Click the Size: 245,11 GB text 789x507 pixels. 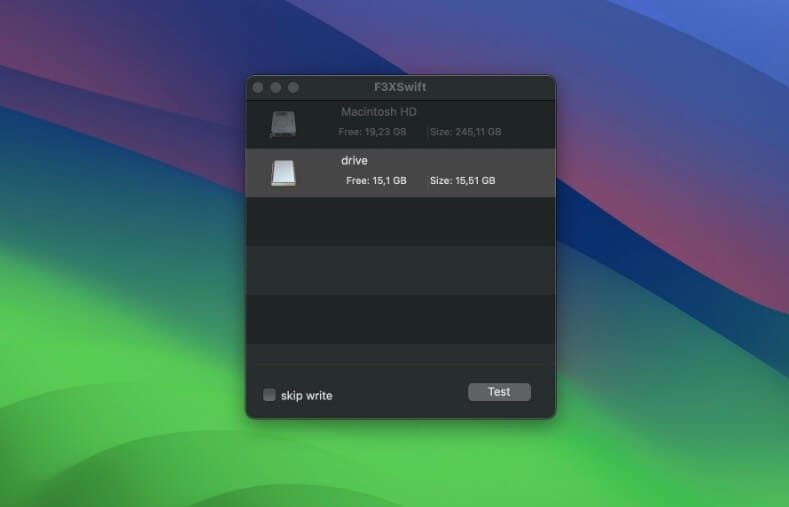[465, 132]
